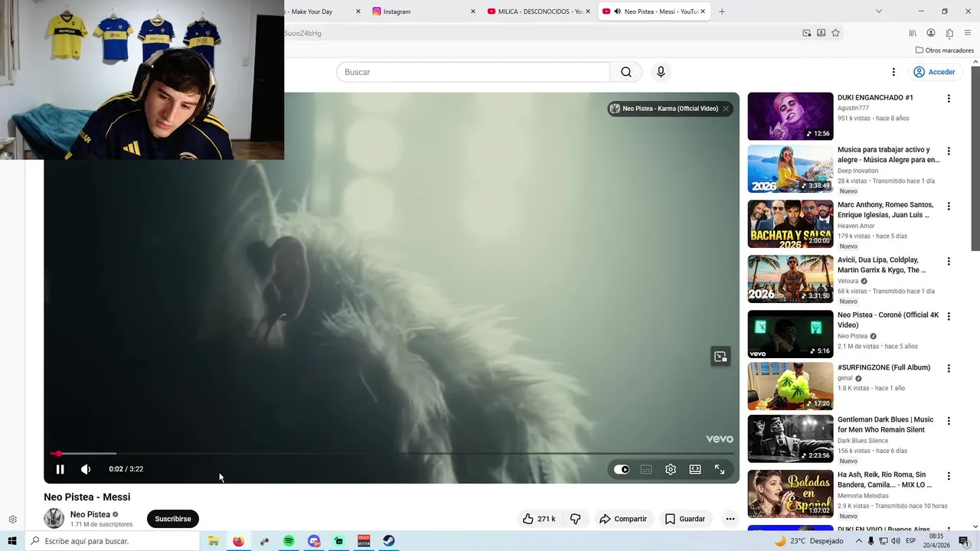This screenshot has width=980, height=551.
Task: Open the BACHATA Y SALSA 2026 thumbnail
Action: pos(790,224)
